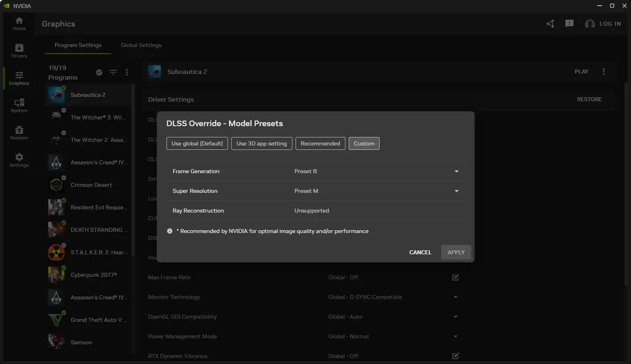Click LOG IN

pyautogui.click(x=610, y=24)
